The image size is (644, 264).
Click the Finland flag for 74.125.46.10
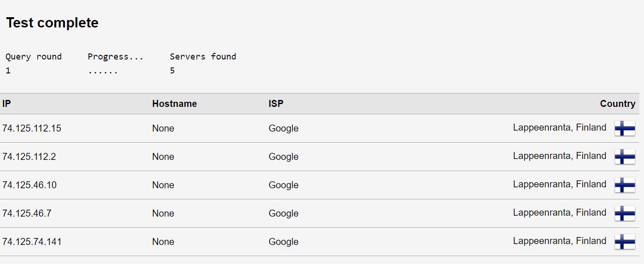tap(625, 185)
